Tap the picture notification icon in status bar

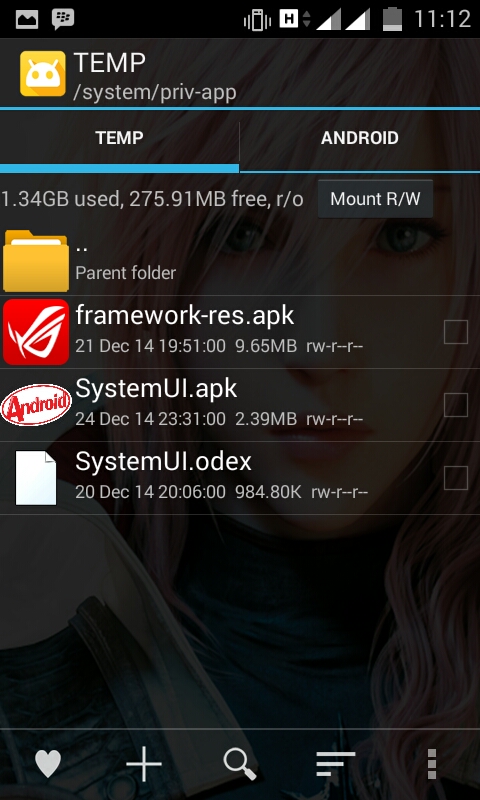click(x=27, y=20)
